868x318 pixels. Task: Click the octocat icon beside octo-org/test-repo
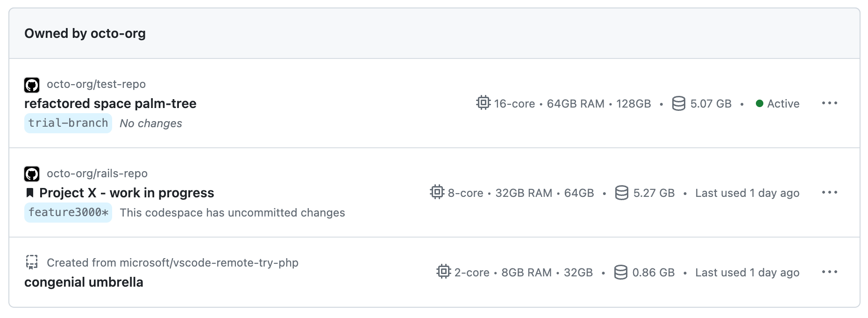point(32,84)
